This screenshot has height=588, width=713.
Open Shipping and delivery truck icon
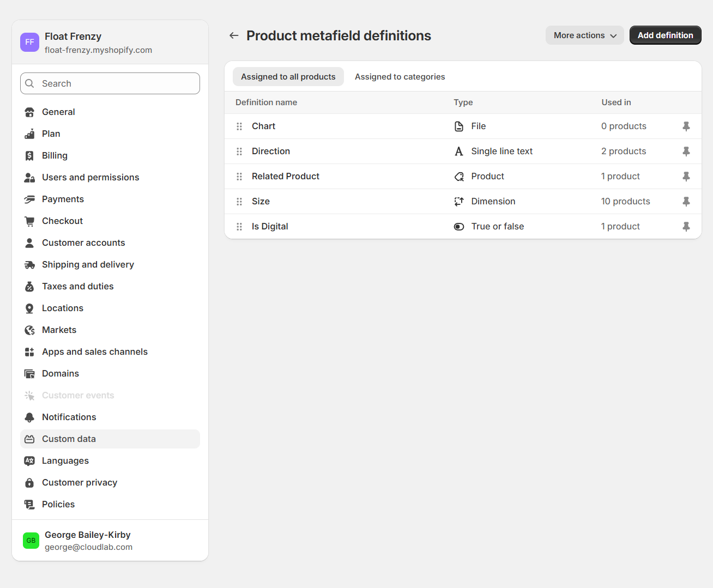point(29,265)
